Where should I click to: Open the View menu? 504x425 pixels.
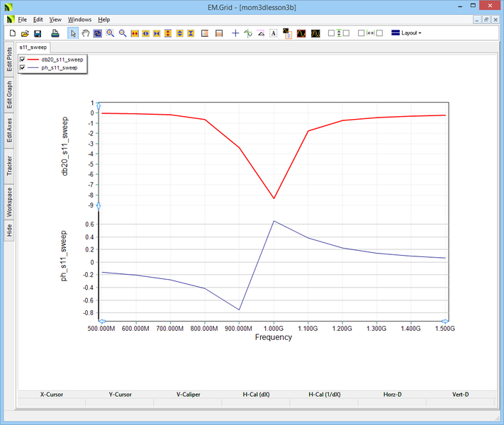pos(55,20)
